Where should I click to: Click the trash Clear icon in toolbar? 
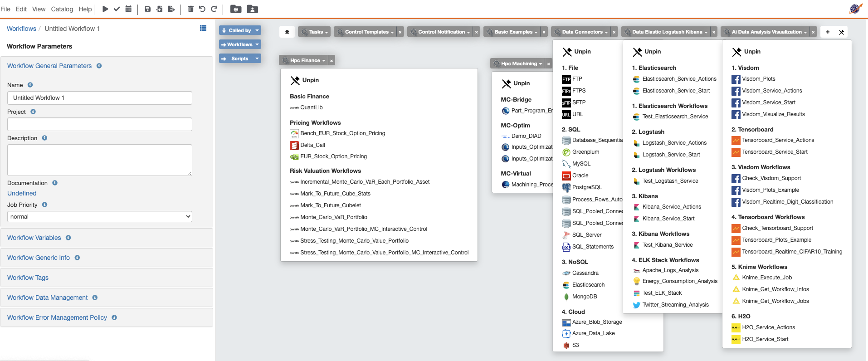click(190, 9)
